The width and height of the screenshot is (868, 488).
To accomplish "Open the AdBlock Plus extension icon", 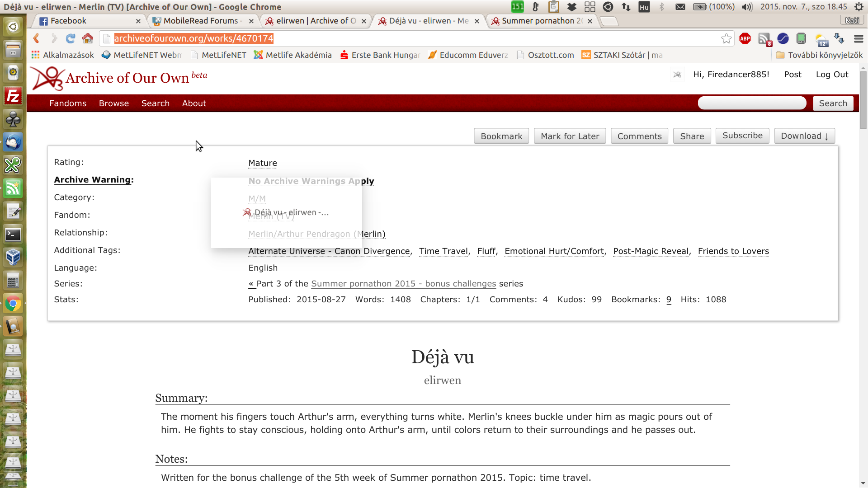I will click(745, 39).
